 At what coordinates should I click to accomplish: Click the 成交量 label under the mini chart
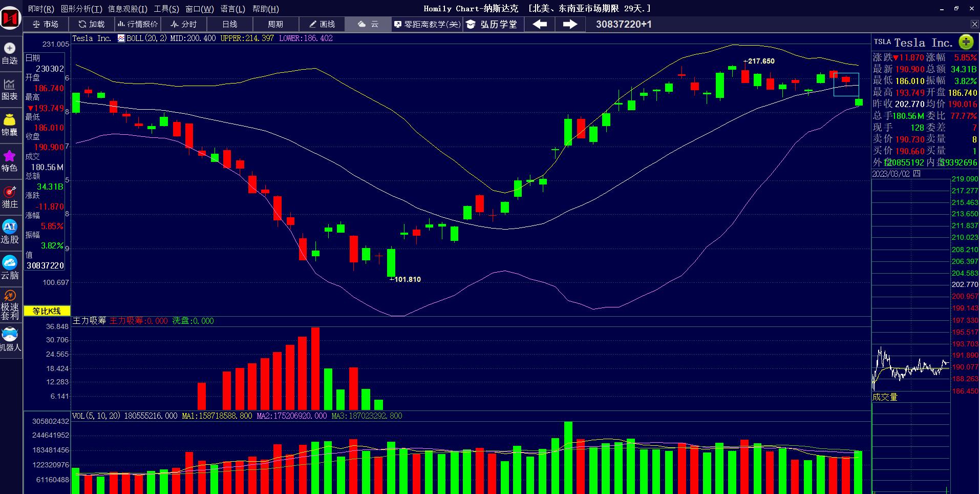(885, 397)
